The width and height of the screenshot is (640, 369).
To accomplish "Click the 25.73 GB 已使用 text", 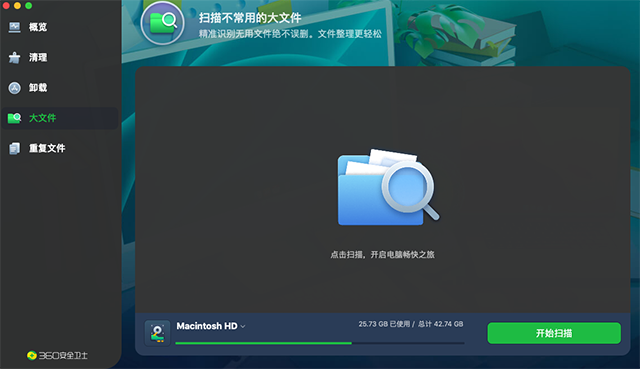I will point(384,324).
